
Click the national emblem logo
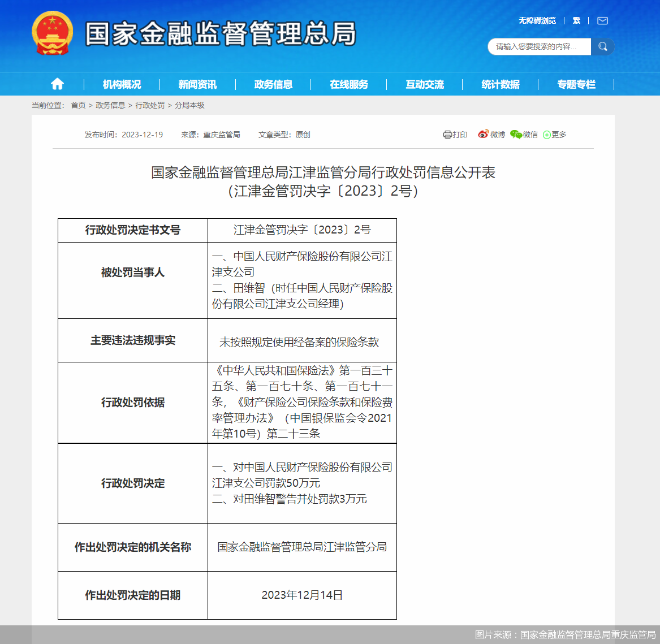tap(52, 33)
